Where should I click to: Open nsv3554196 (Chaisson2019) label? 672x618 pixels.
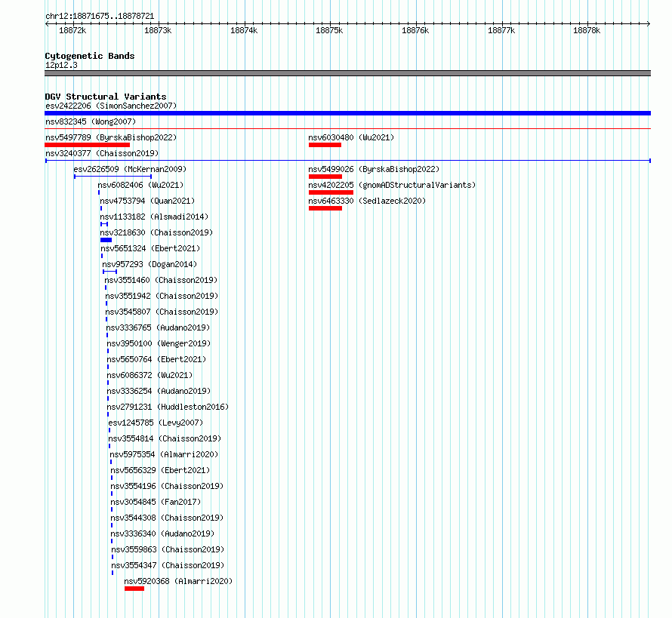pos(167,486)
